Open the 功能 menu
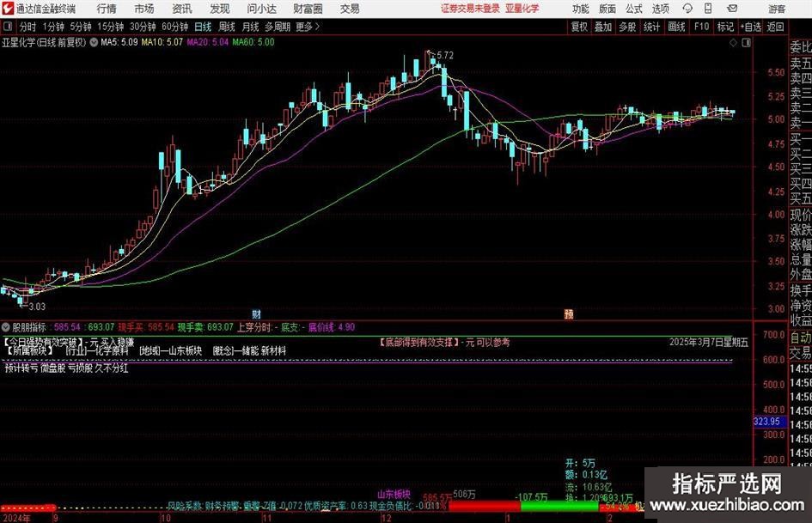The image size is (812, 523). pyautogui.click(x=581, y=9)
